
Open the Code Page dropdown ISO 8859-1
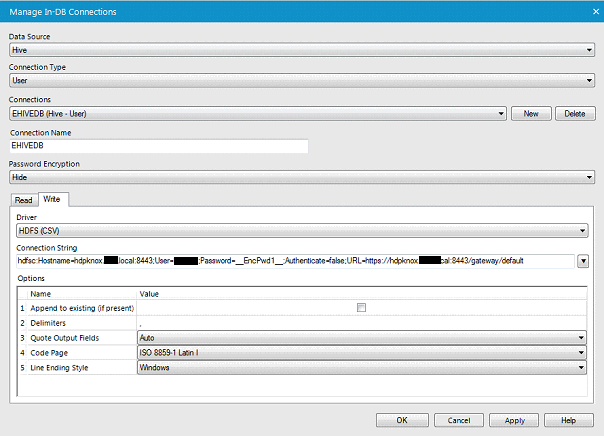362,353
